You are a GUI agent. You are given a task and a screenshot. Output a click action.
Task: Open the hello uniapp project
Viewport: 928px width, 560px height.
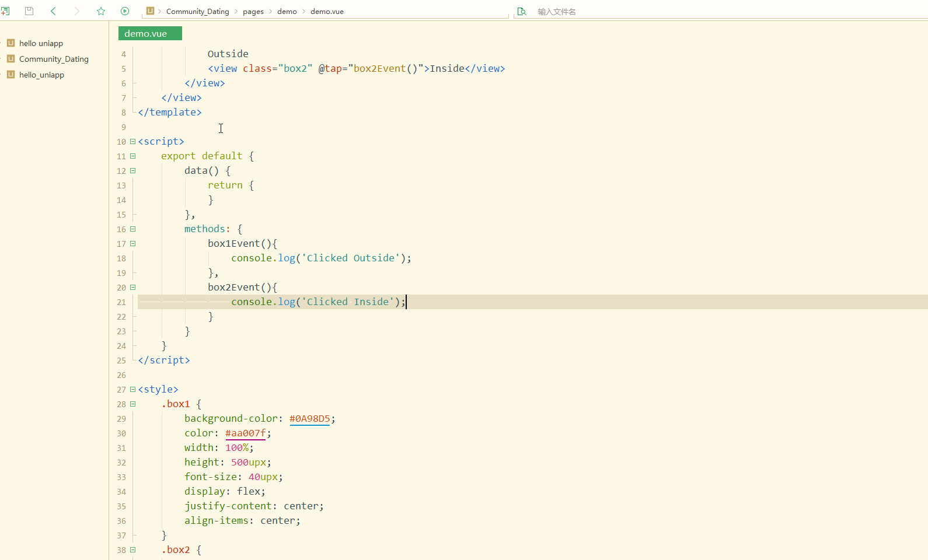(x=41, y=43)
